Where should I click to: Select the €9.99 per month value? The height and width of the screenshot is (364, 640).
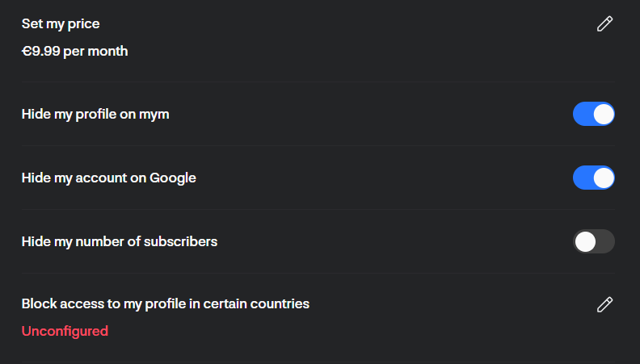[x=74, y=52]
